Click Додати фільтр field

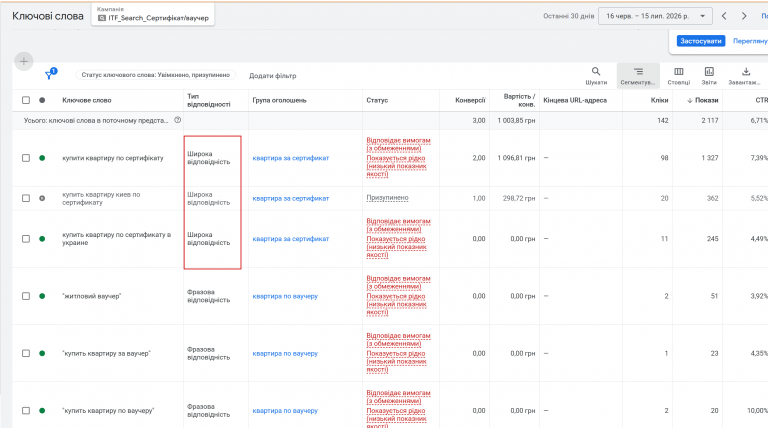273,75
